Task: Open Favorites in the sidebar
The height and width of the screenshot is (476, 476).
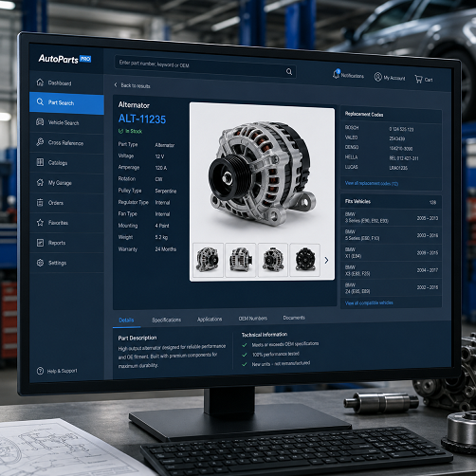Action: click(x=66, y=223)
